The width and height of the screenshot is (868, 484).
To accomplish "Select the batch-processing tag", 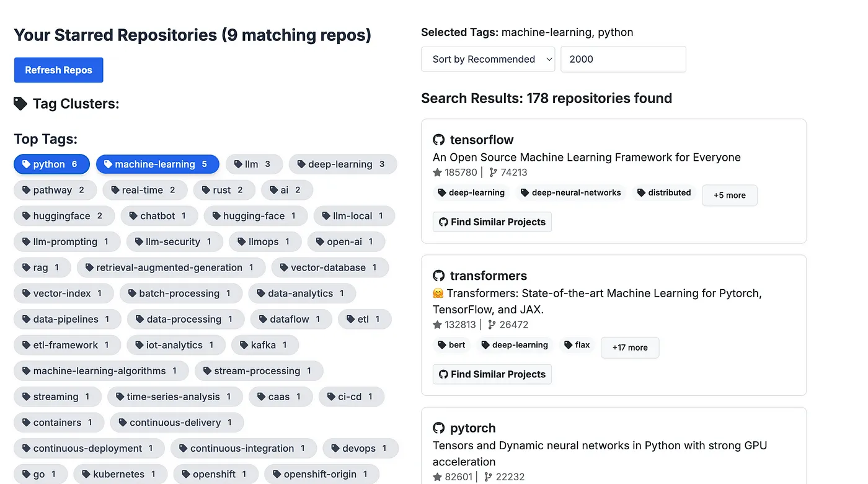I will (181, 294).
